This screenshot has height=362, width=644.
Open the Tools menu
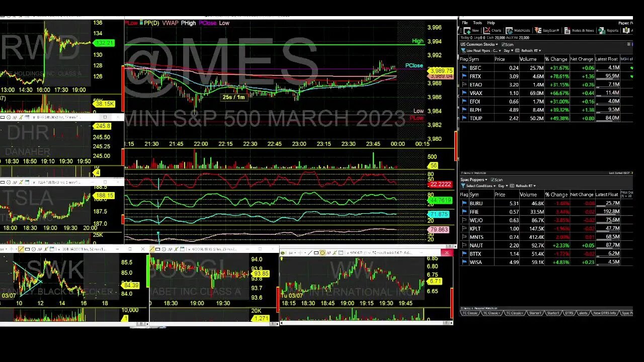pos(477,23)
